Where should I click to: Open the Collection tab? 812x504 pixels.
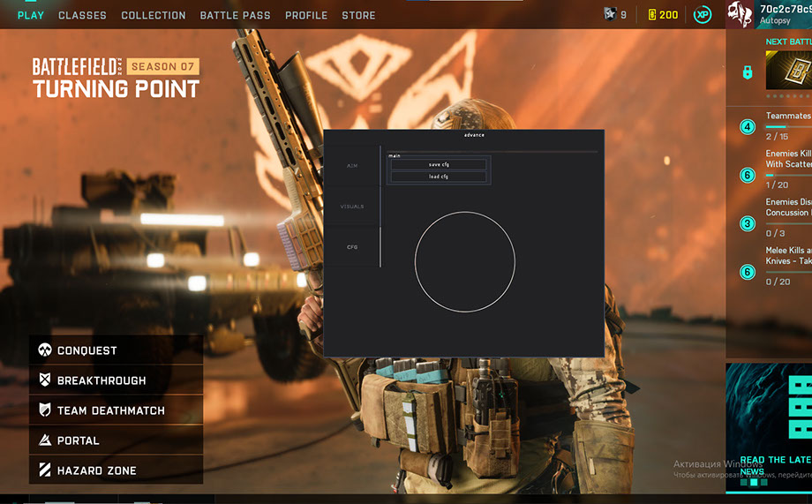(154, 15)
